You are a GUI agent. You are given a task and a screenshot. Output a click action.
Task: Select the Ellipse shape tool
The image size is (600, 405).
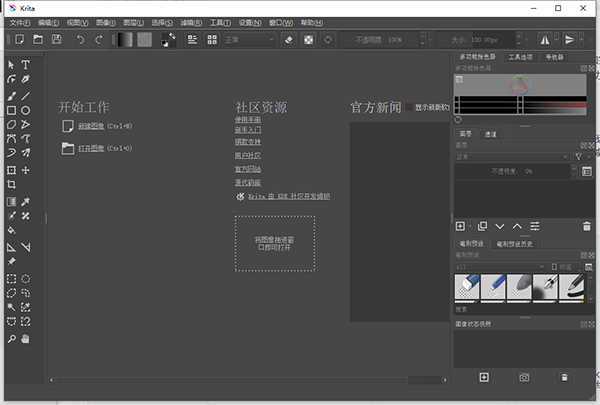pyautogui.click(x=26, y=110)
